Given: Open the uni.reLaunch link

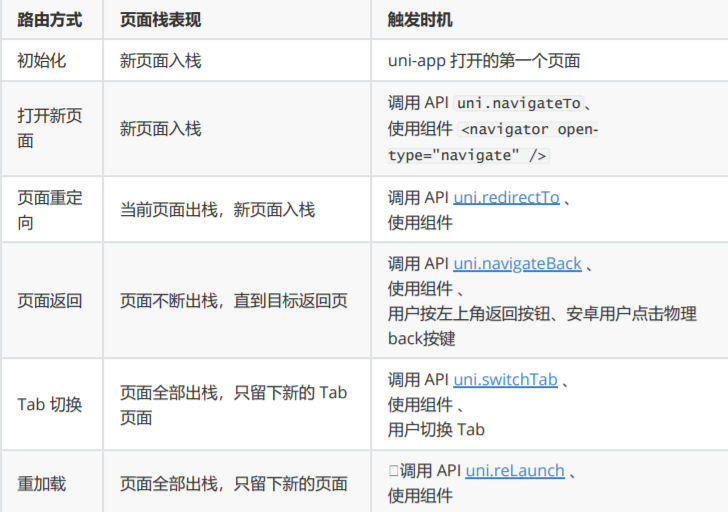Looking at the screenshot, I should 515,471.
